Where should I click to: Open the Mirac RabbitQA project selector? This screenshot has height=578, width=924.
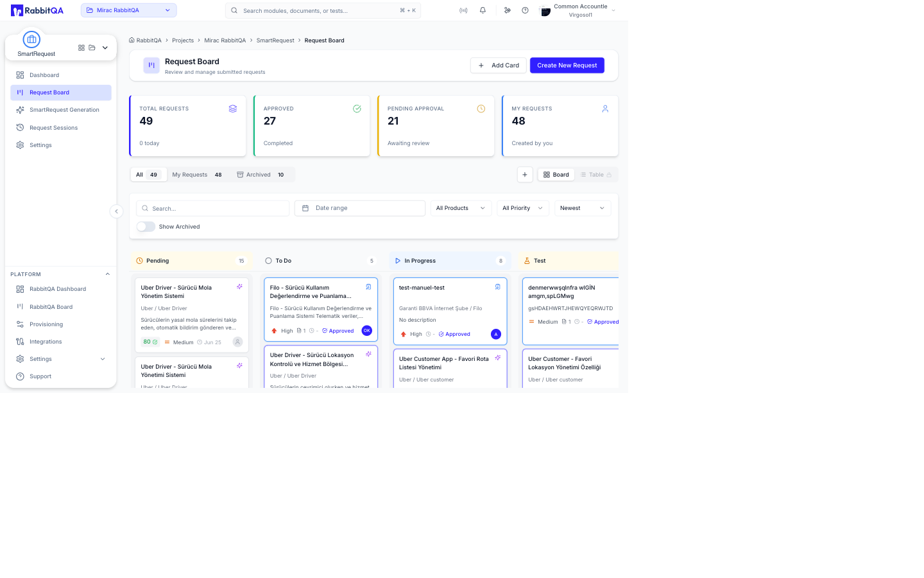(x=129, y=10)
